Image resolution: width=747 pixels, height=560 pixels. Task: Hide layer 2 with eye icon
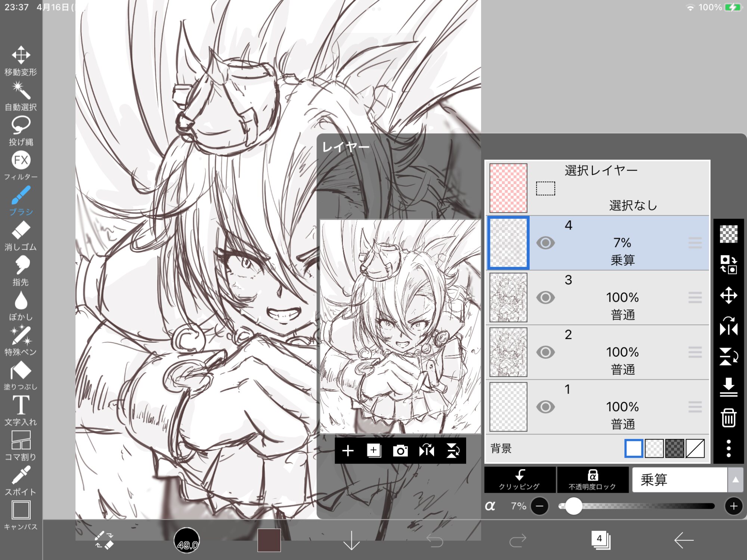tap(545, 352)
